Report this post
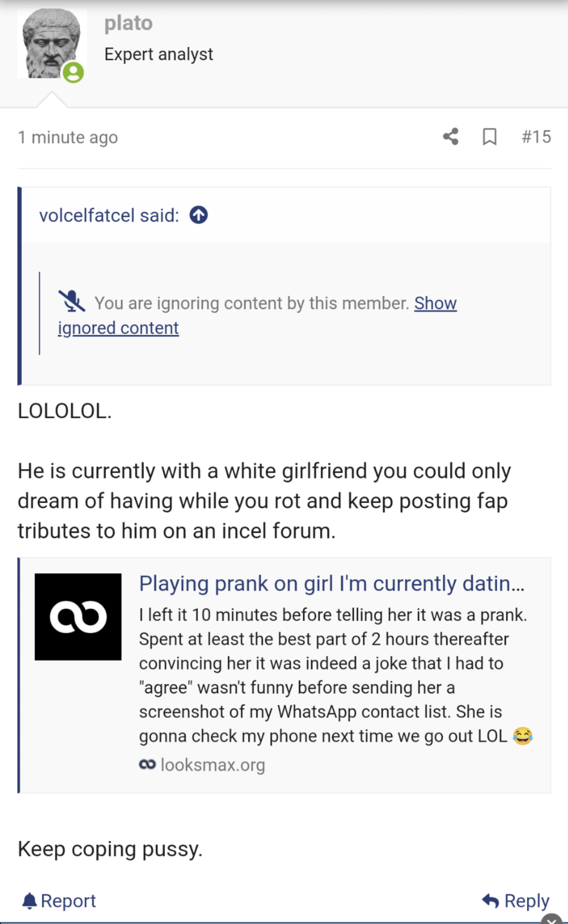 (59, 901)
